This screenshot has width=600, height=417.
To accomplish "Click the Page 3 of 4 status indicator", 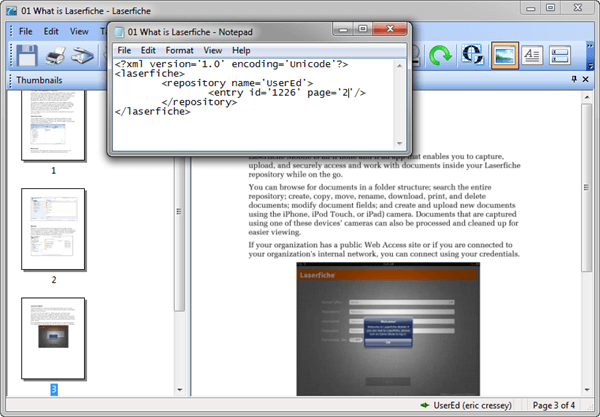I will pyautogui.click(x=554, y=406).
